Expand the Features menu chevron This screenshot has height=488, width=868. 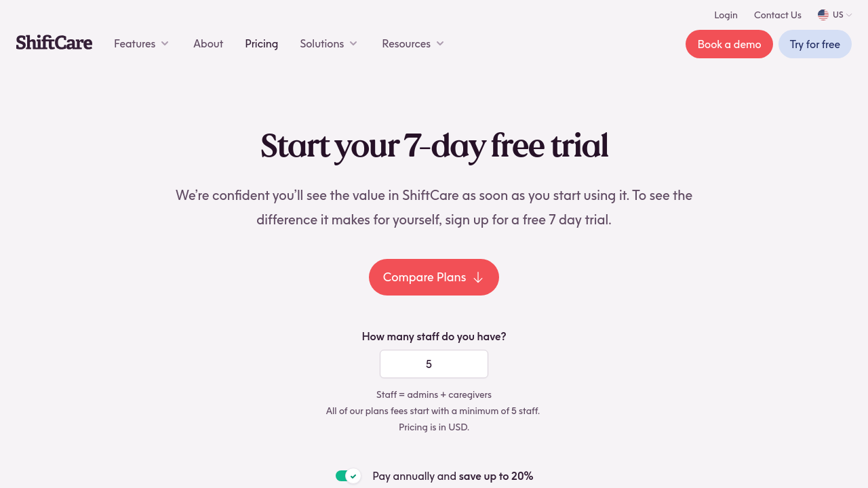point(165,43)
